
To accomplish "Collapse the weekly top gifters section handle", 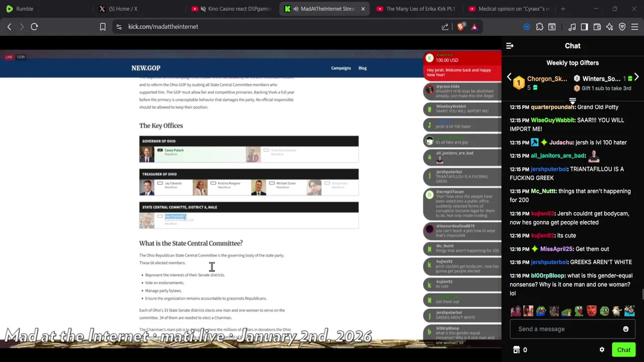I will (573, 101).
